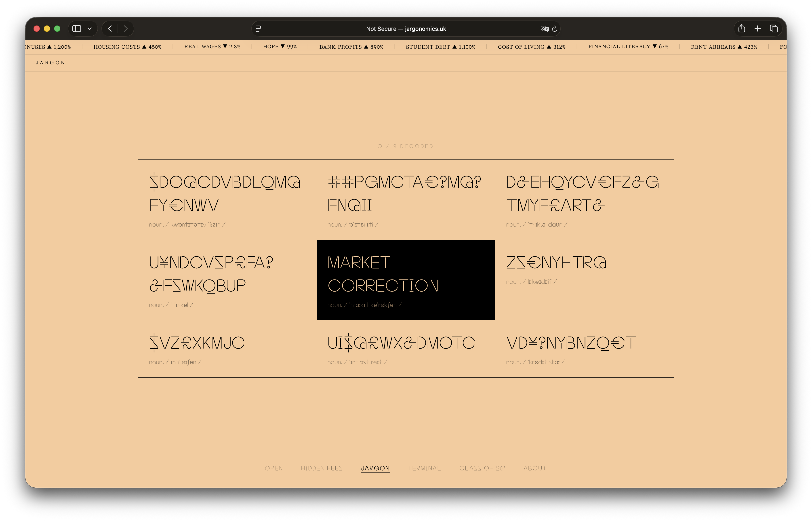
Task: Decode the inflation scrambled card
Action: tap(227, 349)
